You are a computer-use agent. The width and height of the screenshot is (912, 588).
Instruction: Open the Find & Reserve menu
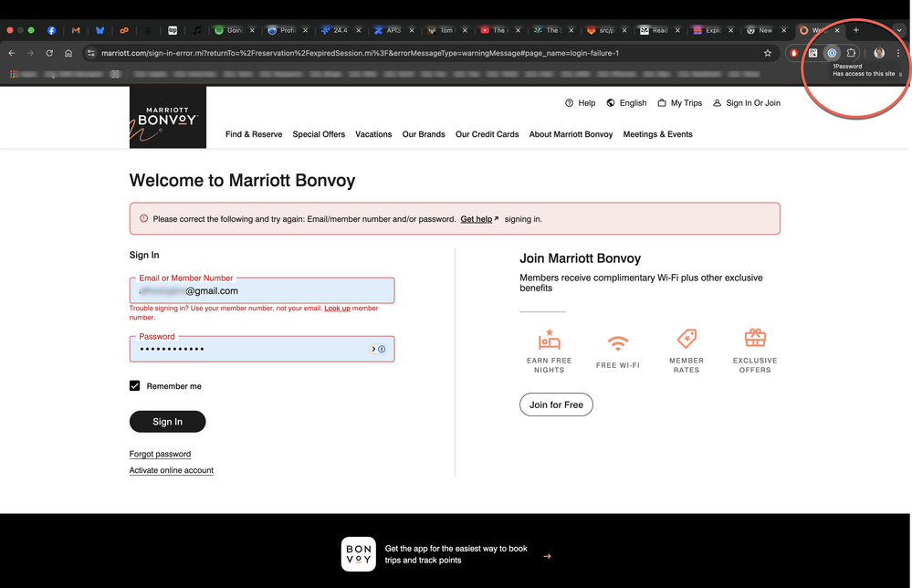pos(254,134)
